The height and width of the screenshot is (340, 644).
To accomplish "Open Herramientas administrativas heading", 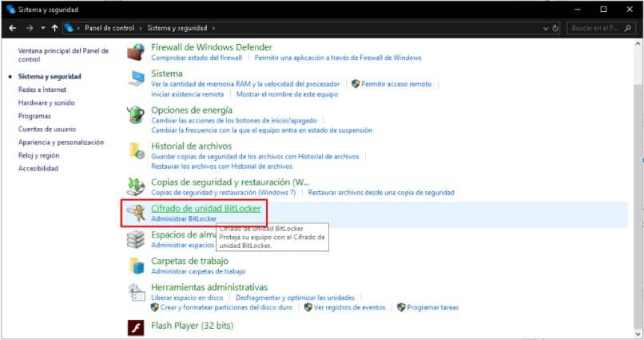I will pos(209,287).
